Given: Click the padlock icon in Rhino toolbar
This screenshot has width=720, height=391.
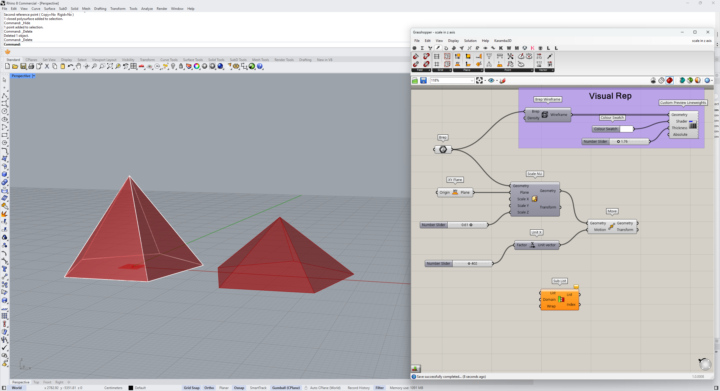Looking at the screenshot, I should point(181,67).
